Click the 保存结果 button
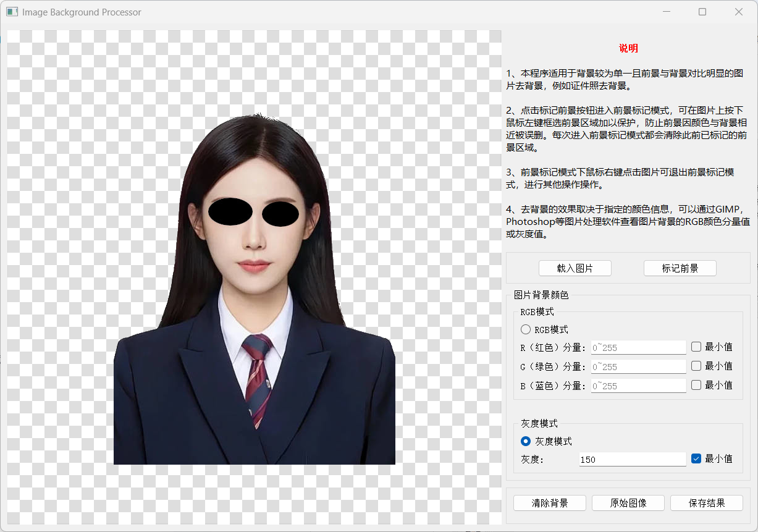This screenshot has width=758, height=532. point(706,503)
